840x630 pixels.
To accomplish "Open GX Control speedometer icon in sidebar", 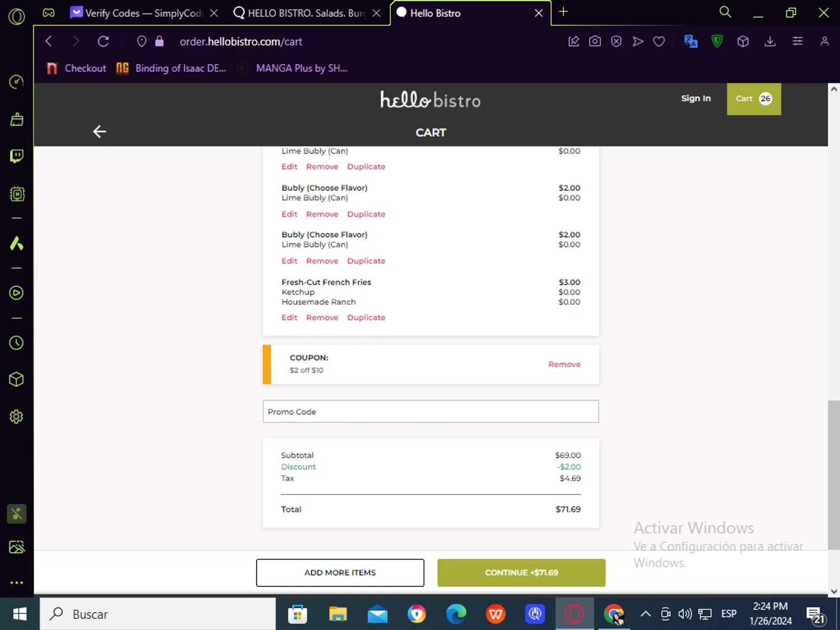I will coord(17,82).
